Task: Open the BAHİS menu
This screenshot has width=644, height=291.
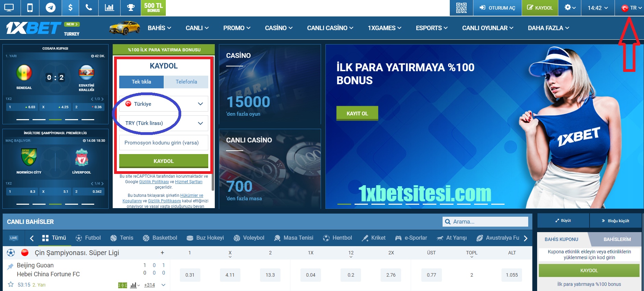Action: 159,28
